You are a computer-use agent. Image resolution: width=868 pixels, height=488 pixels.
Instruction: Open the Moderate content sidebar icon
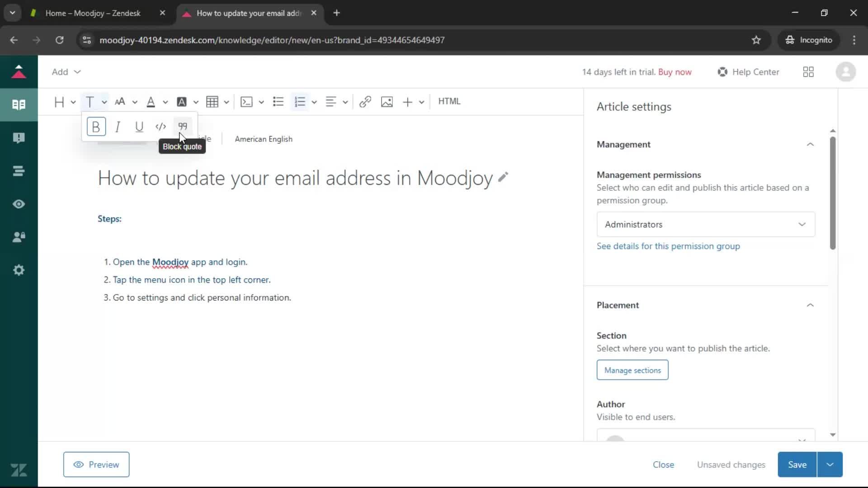pyautogui.click(x=19, y=138)
